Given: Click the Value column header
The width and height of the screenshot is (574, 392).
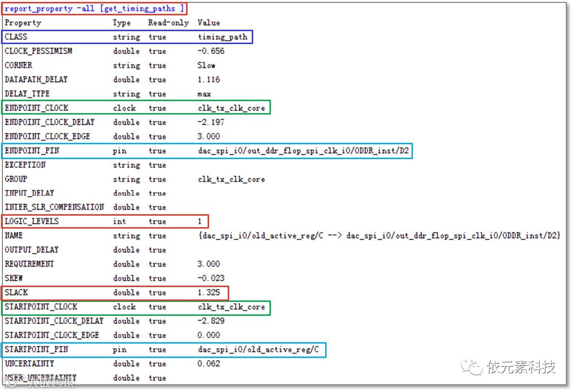Looking at the screenshot, I should pos(209,23).
